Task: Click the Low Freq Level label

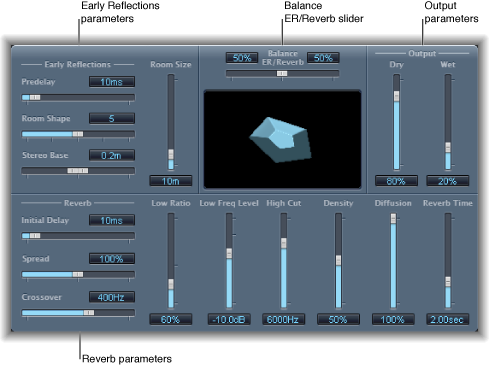Action: 229,203
